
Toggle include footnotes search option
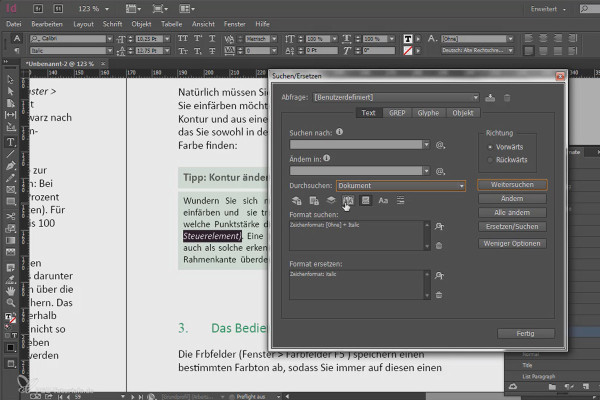pyautogui.click(x=365, y=200)
